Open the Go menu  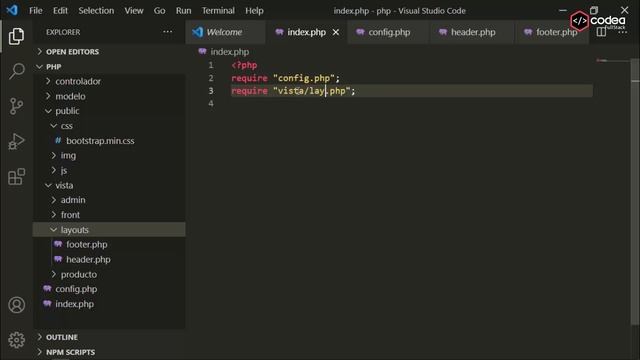click(x=160, y=11)
